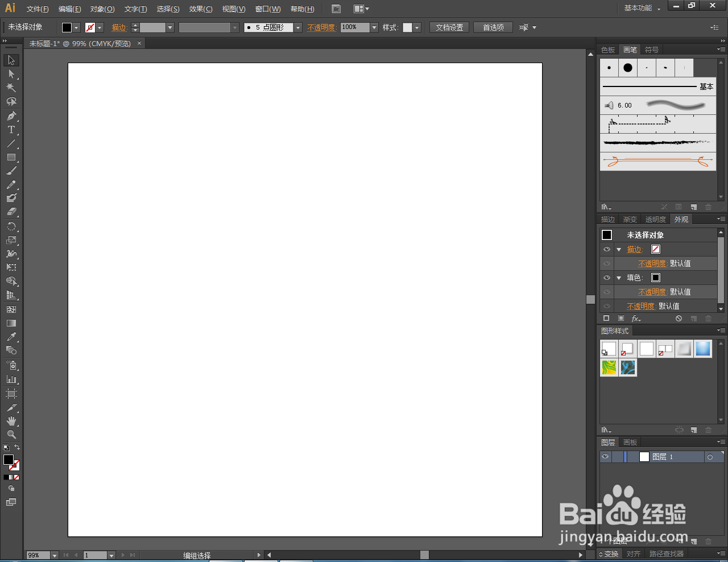The height and width of the screenshot is (562, 728).
Task: Select the Scale tool
Action: (11, 240)
